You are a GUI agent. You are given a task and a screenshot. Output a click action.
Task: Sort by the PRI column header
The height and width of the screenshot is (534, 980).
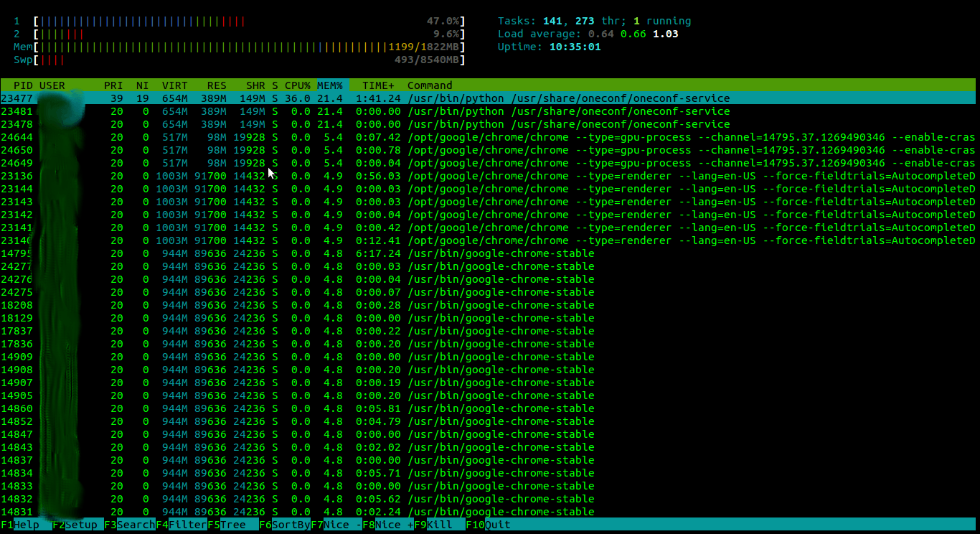[x=113, y=85]
